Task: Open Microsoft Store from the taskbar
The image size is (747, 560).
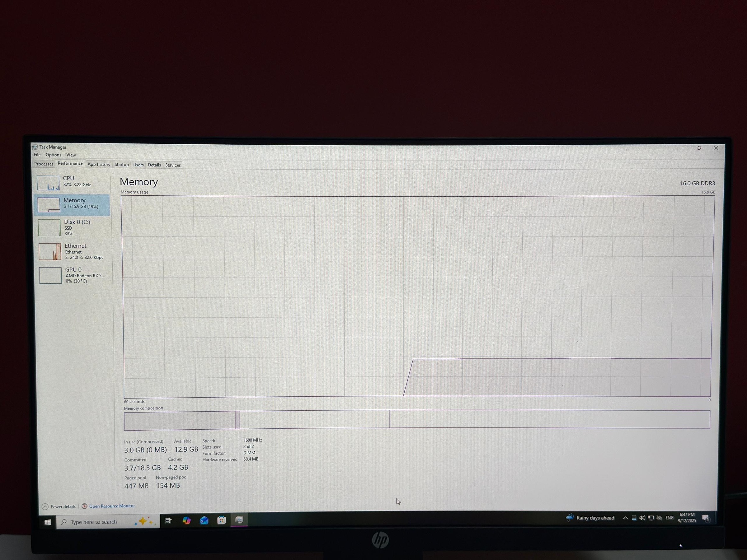Action: point(222,520)
